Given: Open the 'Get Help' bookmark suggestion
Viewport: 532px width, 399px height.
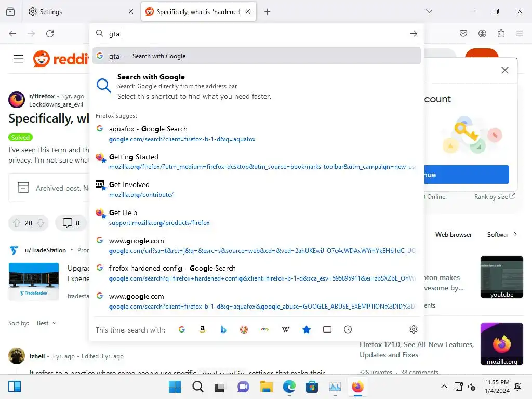Looking at the screenshot, I should [257, 218].
